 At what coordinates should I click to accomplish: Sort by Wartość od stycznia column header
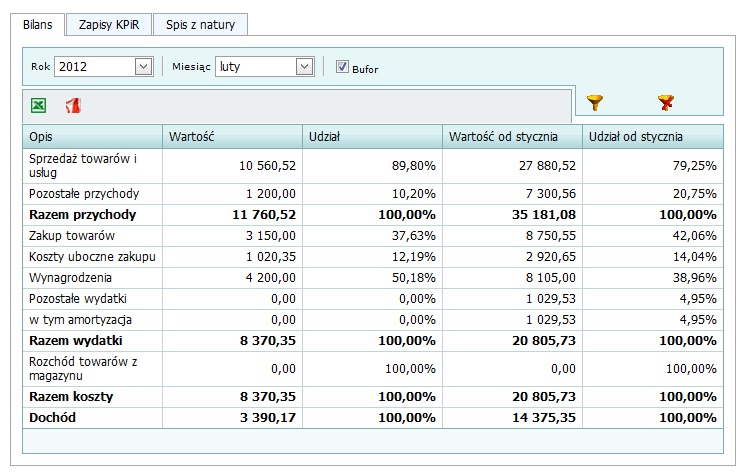[x=512, y=137]
